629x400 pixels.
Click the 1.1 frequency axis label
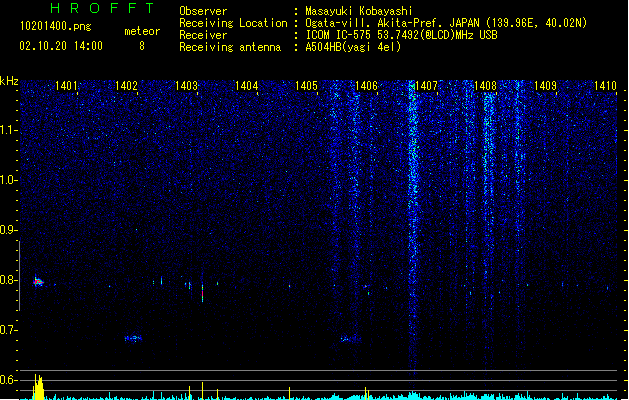[x=8, y=130]
